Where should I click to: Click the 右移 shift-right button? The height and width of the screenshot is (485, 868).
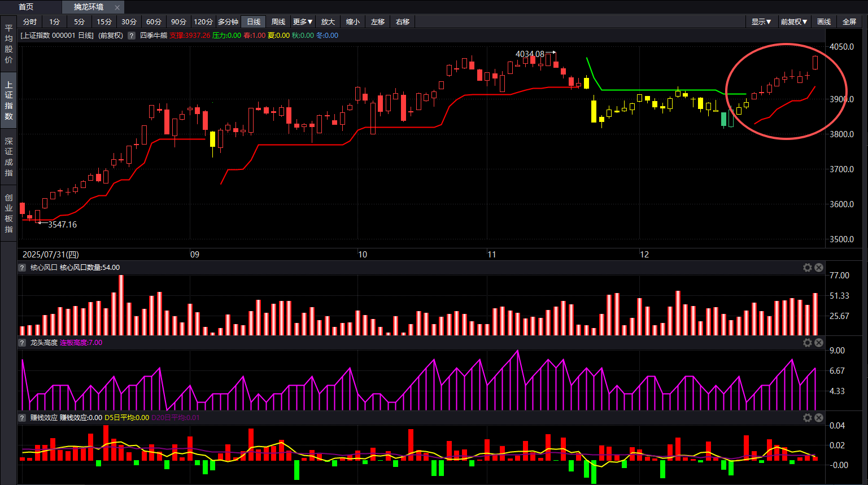(x=403, y=21)
